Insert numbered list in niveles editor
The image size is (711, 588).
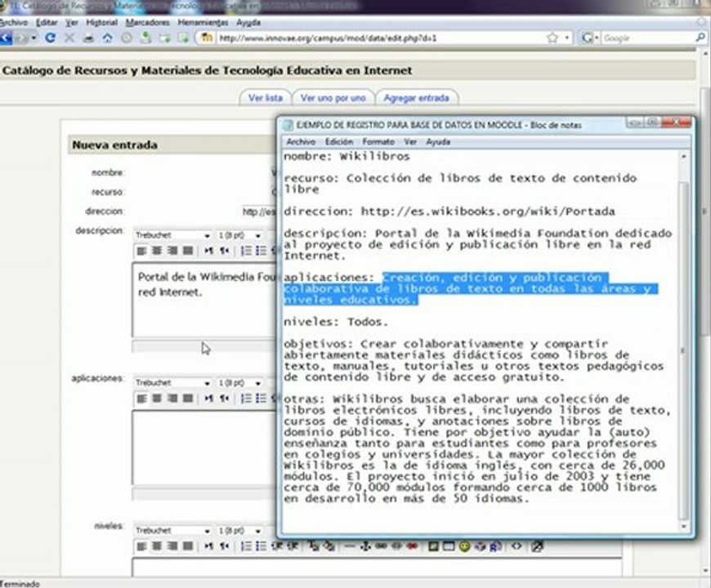246,546
